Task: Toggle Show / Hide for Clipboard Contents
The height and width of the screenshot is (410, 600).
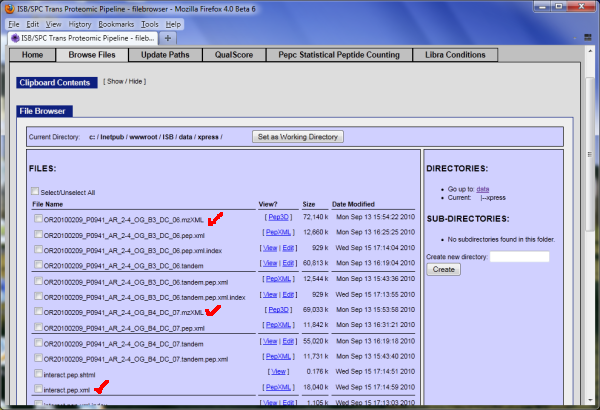Action: [x=127, y=82]
